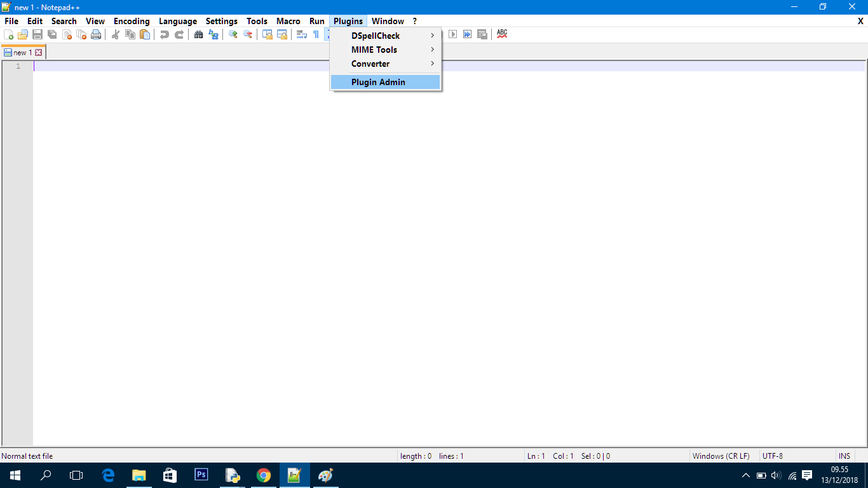The image size is (868, 488).
Task: Open the Search menu
Action: pos(64,21)
